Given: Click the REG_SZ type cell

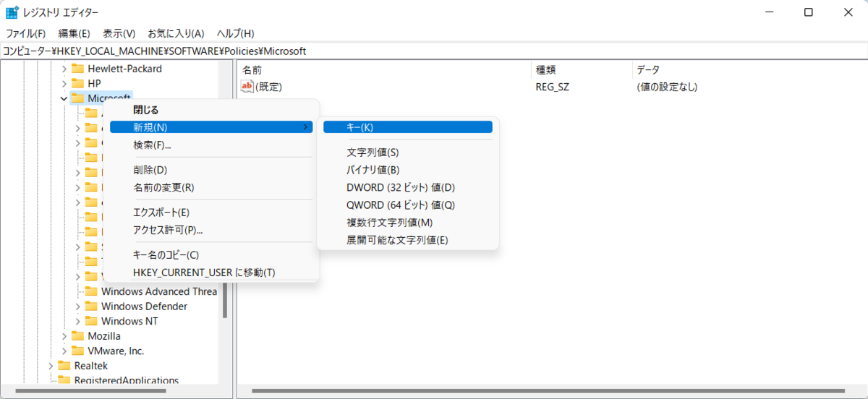Looking at the screenshot, I should tap(551, 87).
